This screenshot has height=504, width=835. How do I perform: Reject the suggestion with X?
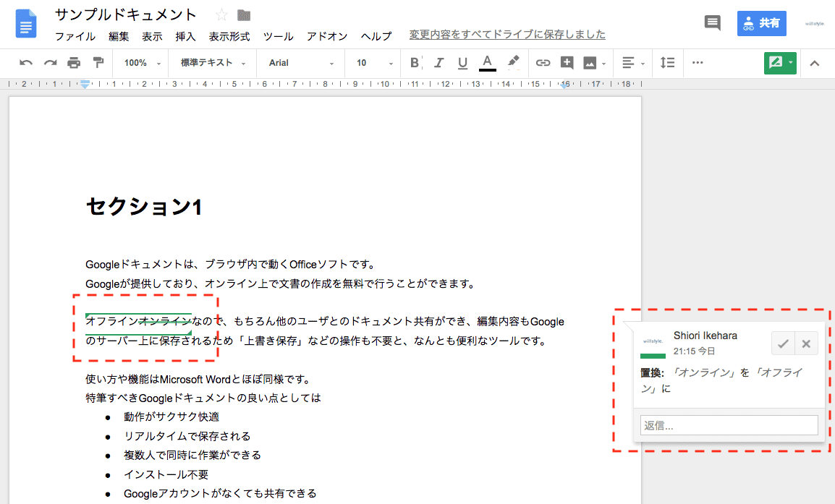click(806, 343)
